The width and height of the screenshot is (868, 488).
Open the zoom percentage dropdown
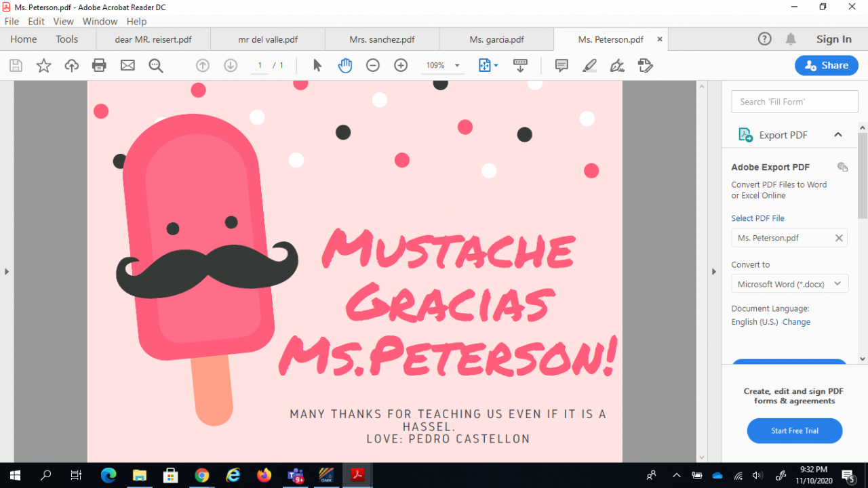pos(457,66)
